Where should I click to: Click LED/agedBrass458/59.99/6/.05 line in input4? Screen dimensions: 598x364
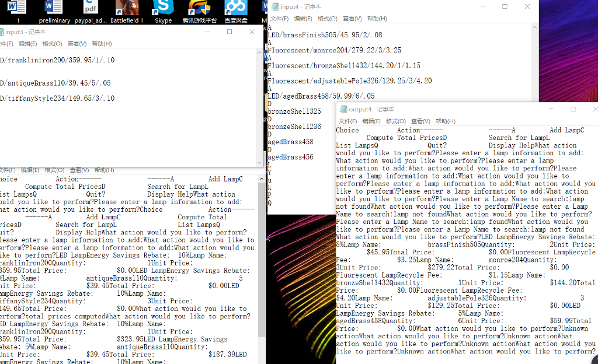tap(321, 96)
